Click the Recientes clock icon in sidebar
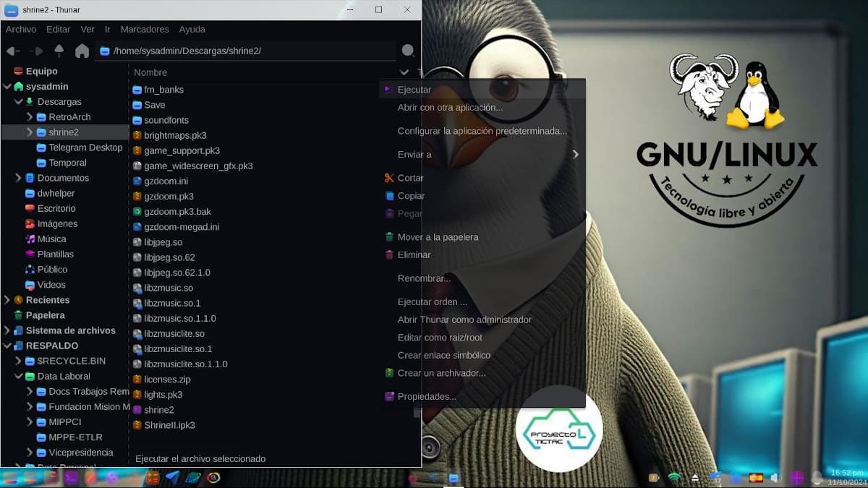 tap(18, 300)
